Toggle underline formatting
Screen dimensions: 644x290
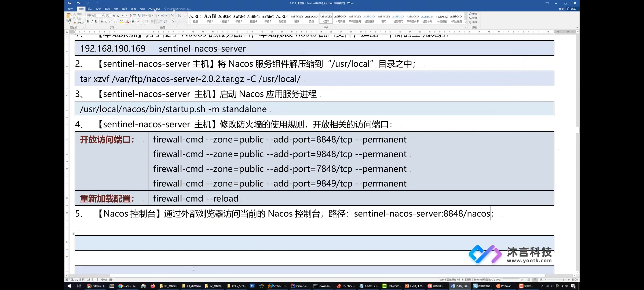point(96,21)
